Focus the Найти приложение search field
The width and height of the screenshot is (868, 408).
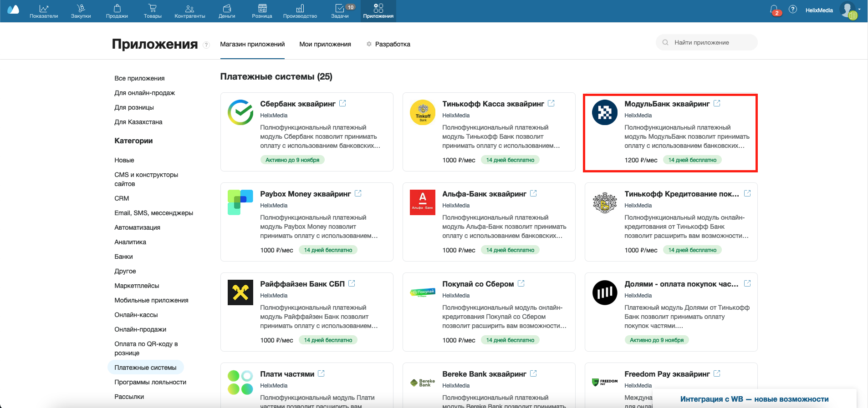pos(706,42)
